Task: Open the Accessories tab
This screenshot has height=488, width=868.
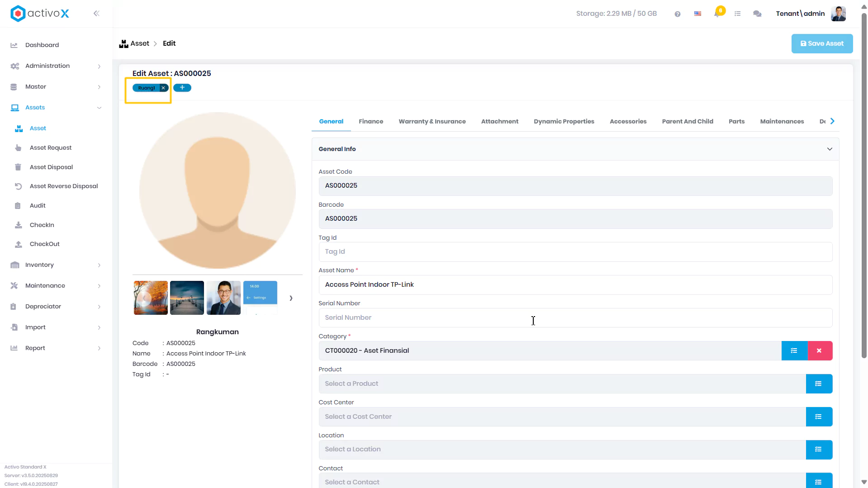Action: tap(628, 121)
